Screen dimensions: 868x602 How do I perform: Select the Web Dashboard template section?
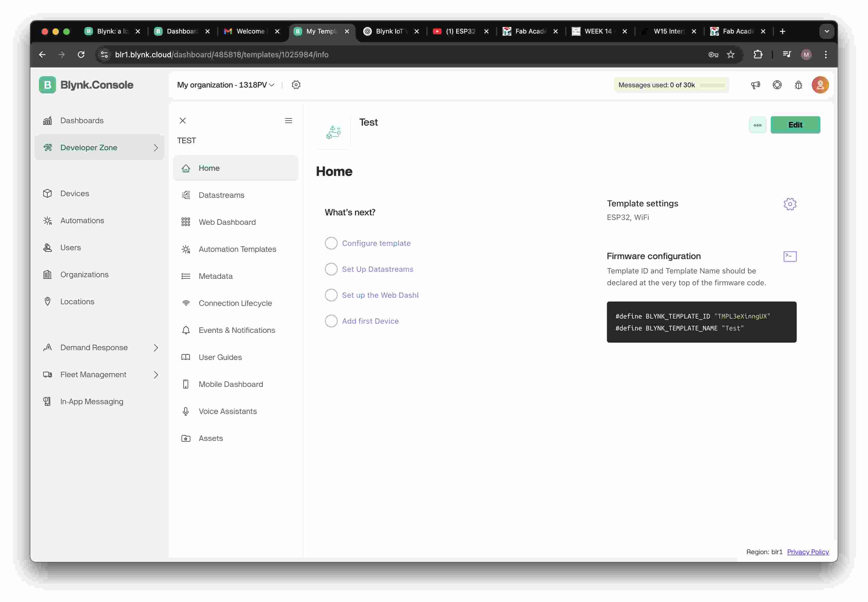235,222
